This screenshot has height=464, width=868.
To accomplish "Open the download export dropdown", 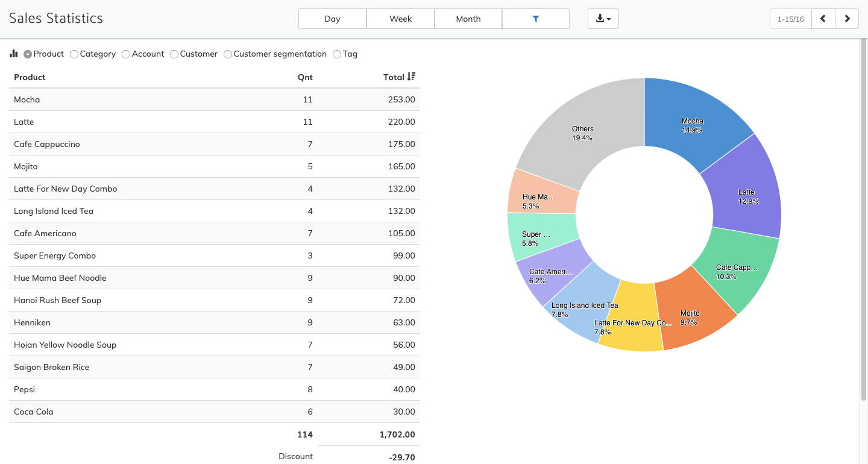I will pos(603,19).
